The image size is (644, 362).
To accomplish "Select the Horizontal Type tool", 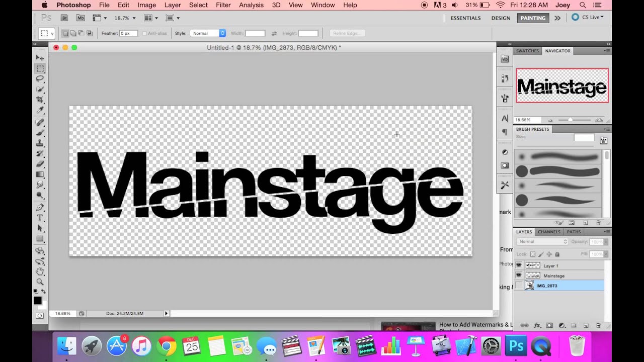I will tap(40, 218).
